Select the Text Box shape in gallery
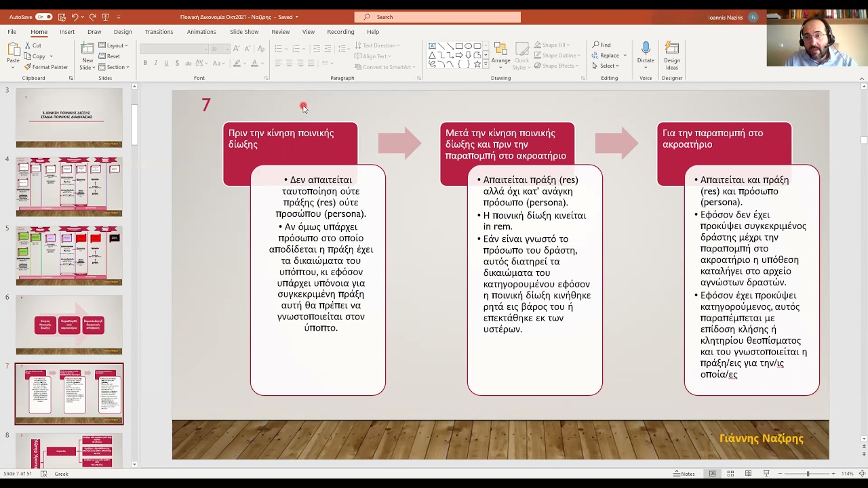The image size is (868, 488). pos(432,46)
